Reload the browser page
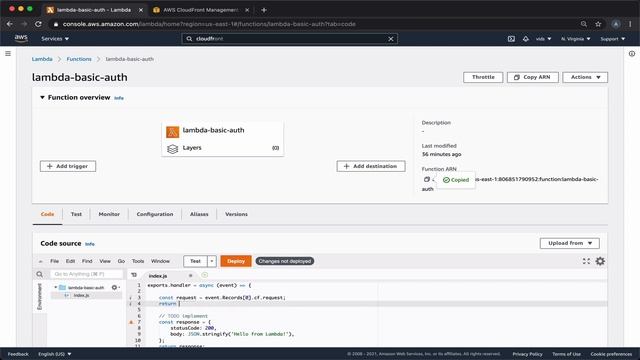Screen dimensions: 640x360 (x=38, y=24)
